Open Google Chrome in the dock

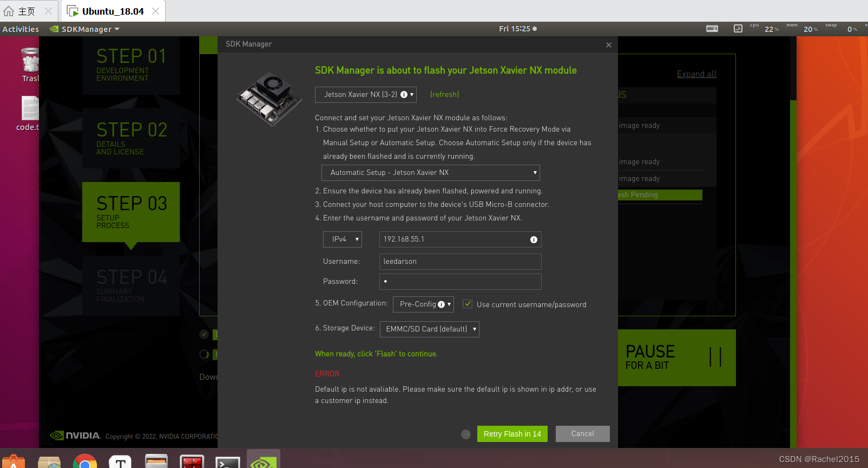coord(85,461)
